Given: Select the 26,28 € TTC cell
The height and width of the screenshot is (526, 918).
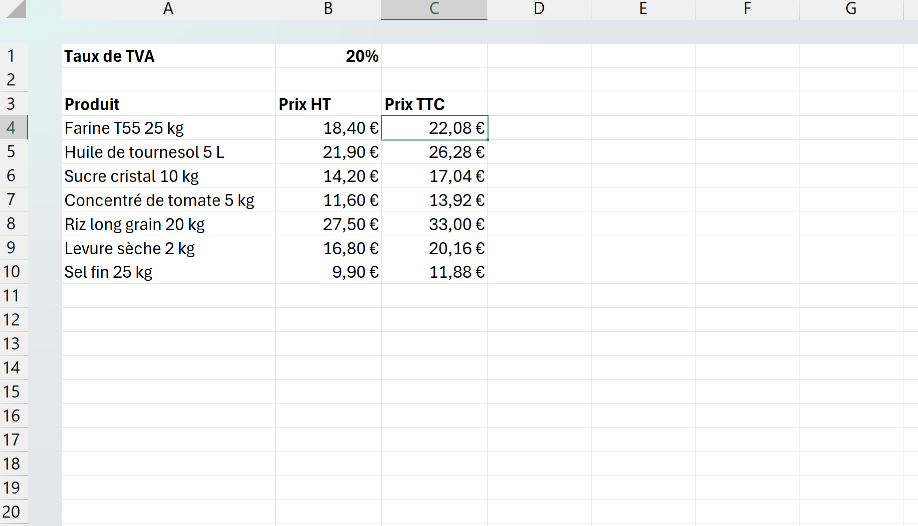Looking at the screenshot, I should pos(434,152).
